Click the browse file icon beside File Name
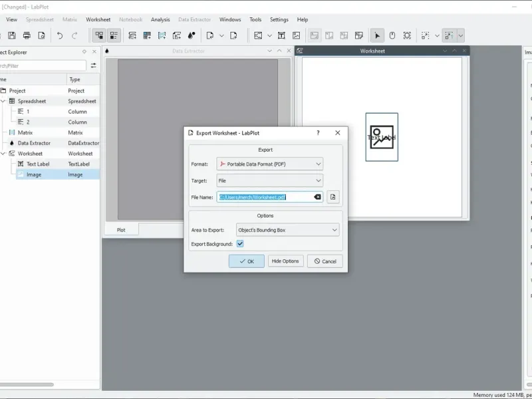The image size is (532, 399). coord(333,197)
